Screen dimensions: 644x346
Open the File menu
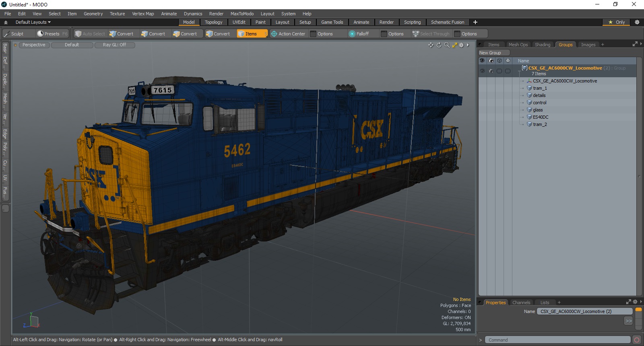[x=8, y=14]
